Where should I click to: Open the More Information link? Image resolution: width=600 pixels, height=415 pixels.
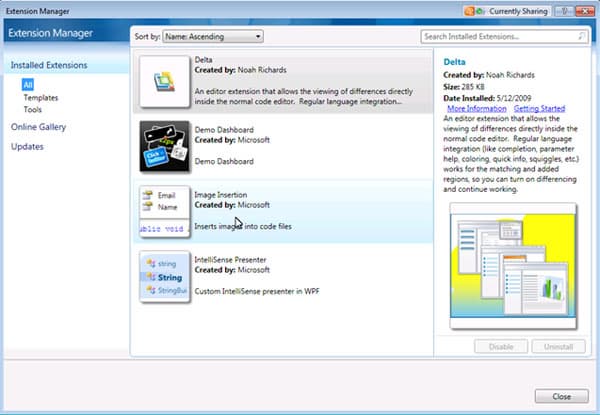(x=477, y=109)
